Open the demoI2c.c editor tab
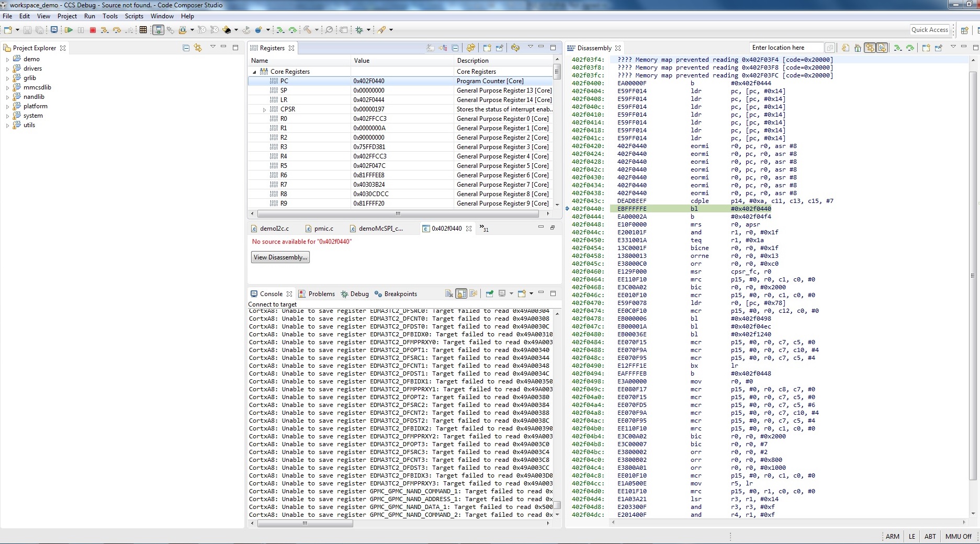980x544 pixels. point(270,229)
